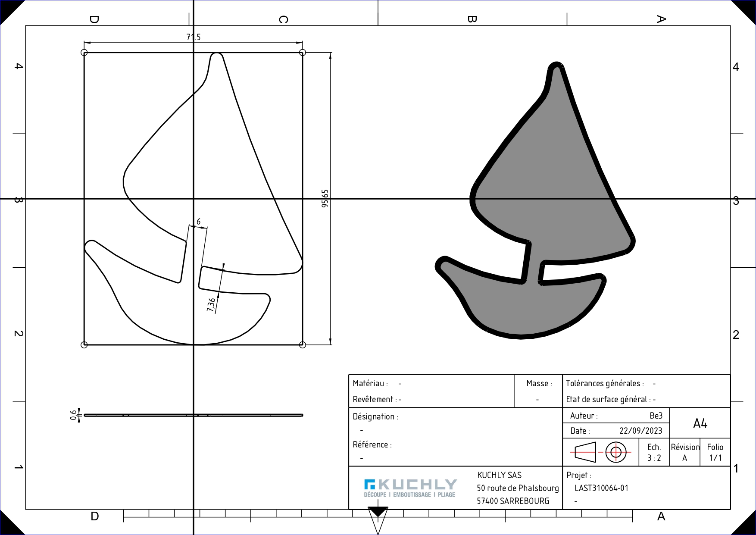Click the project number LAST310064-01
This screenshot has height=535, width=756.
tap(601, 488)
